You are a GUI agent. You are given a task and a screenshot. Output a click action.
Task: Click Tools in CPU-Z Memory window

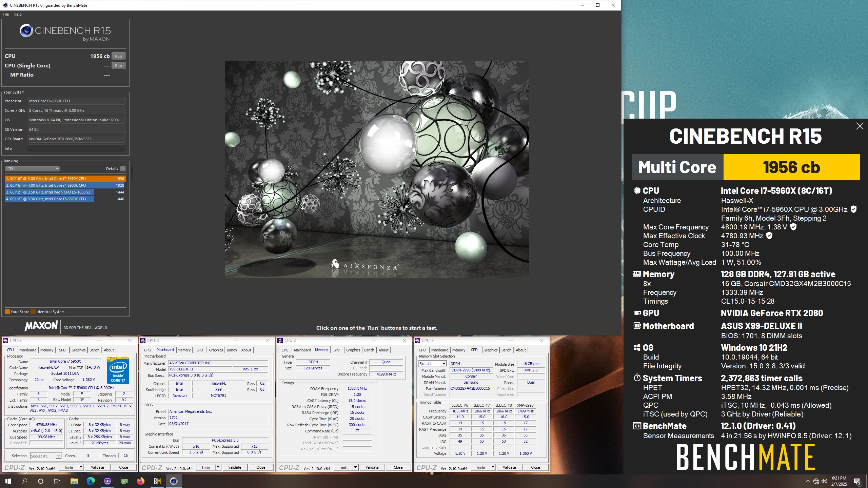[x=343, y=467]
